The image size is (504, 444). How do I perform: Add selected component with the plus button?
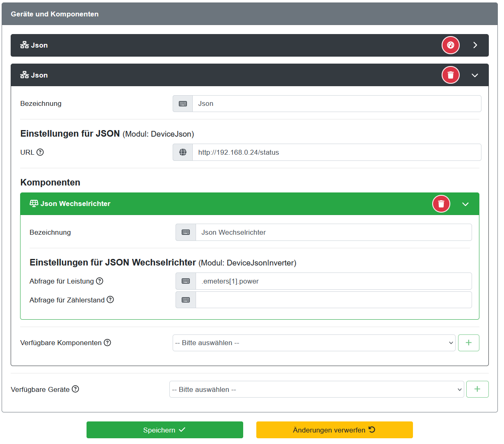point(468,343)
